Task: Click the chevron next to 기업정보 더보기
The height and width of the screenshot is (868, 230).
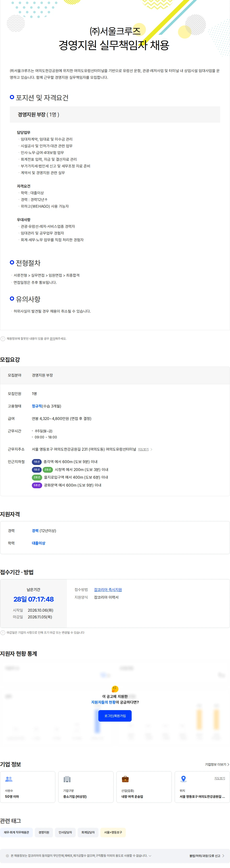Action: click(x=228, y=765)
